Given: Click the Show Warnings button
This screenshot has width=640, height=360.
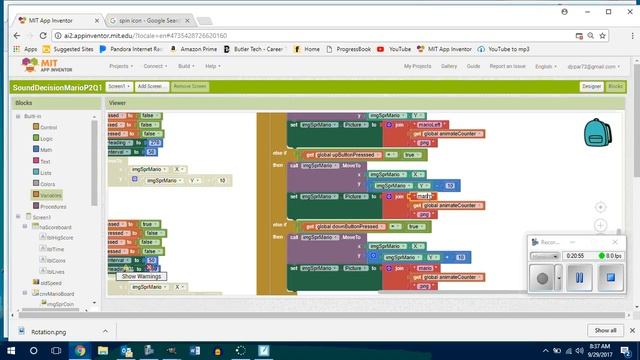Looking at the screenshot, I should pyautogui.click(x=141, y=276).
